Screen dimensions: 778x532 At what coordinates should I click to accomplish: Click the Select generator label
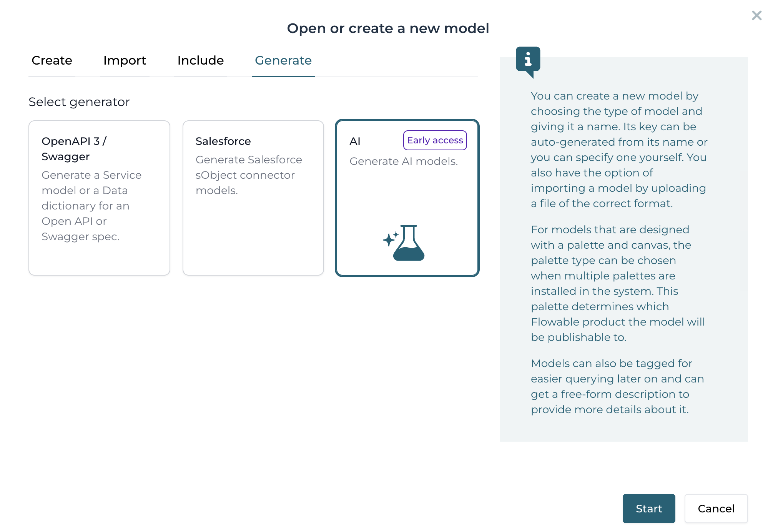[79, 102]
